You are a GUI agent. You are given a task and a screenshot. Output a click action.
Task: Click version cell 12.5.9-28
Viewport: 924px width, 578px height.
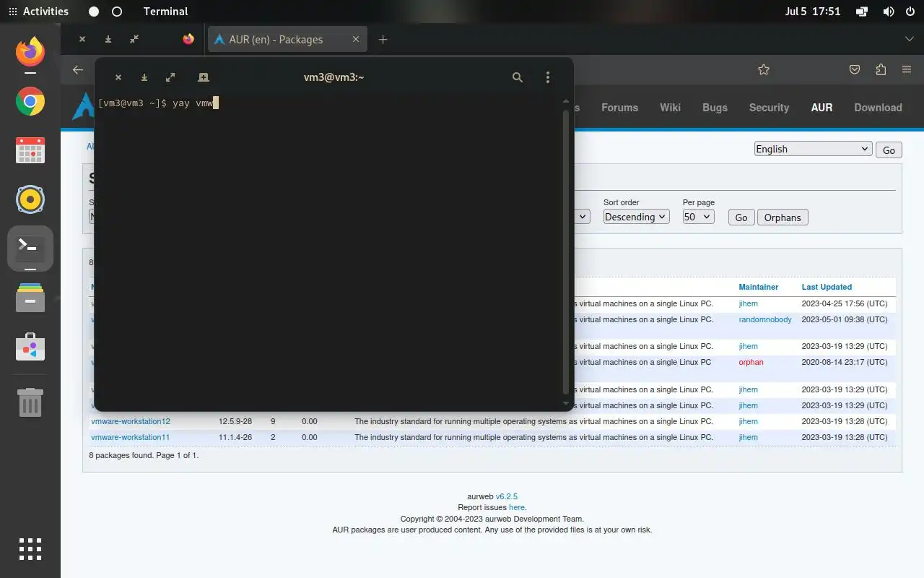click(235, 421)
